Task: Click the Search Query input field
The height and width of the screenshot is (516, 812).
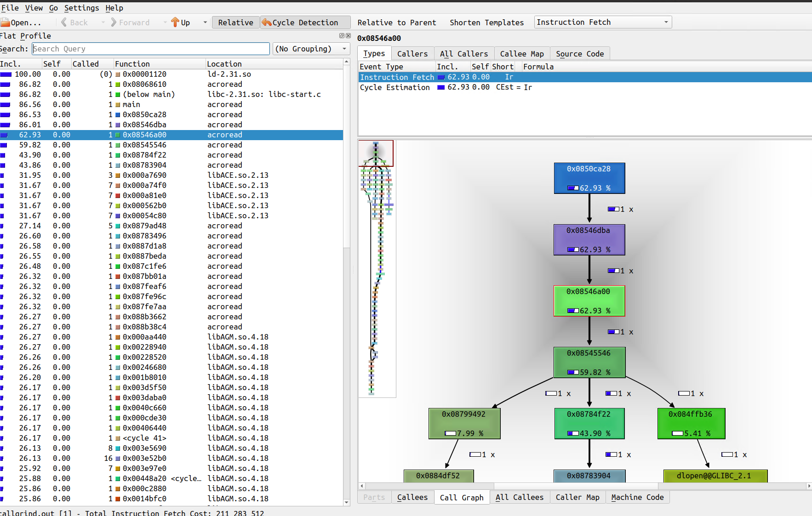Action: coord(150,49)
